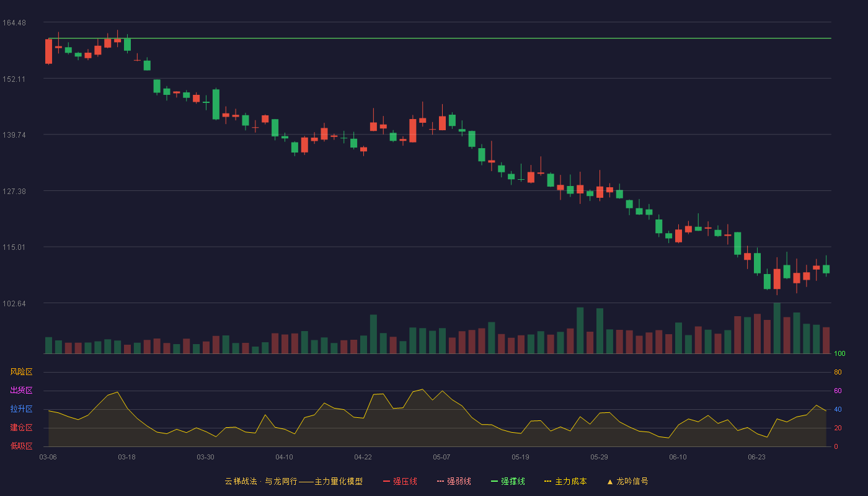Toggle the 主力成本 legend item
Image resolution: width=868 pixels, height=496 pixels.
pyautogui.click(x=565, y=481)
